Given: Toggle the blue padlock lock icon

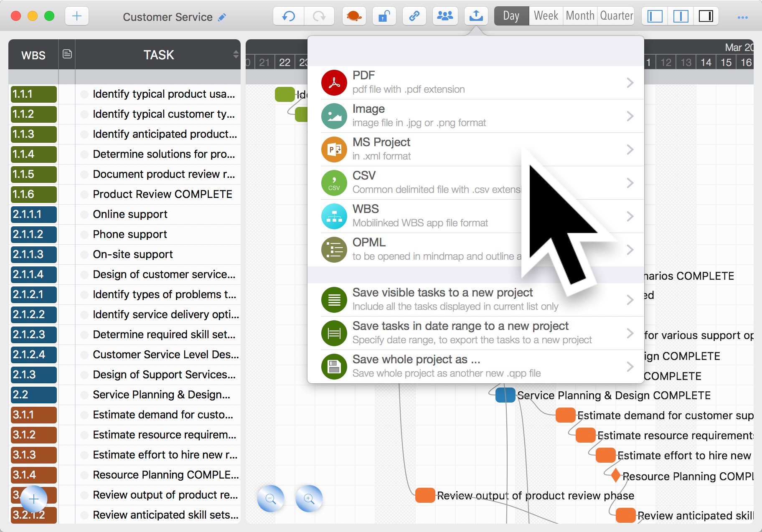Looking at the screenshot, I should click(x=384, y=16).
